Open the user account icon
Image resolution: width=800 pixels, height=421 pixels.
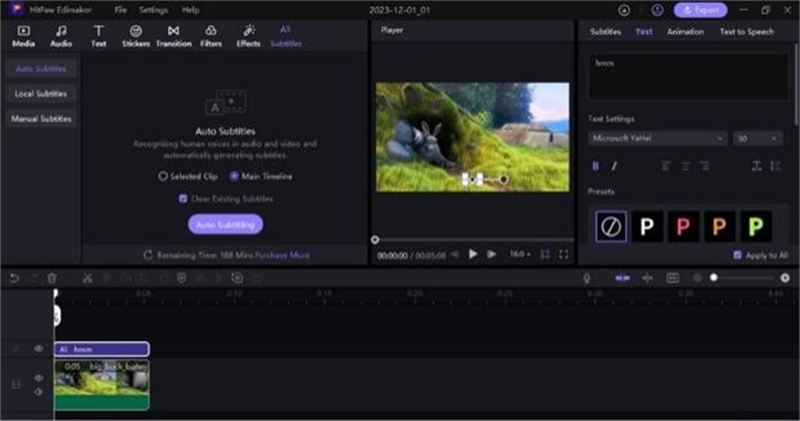pyautogui.click(x=657, y=10)
